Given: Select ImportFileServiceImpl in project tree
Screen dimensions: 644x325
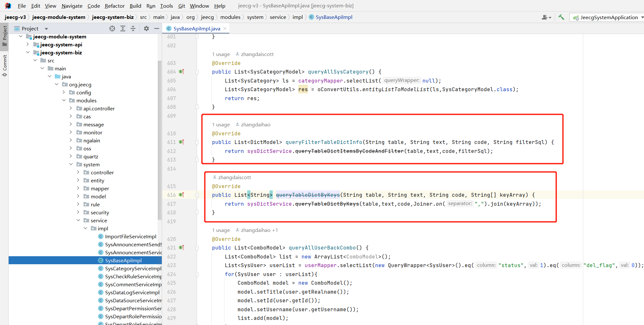Looking at the screenshot, I should tap(130, 236).
